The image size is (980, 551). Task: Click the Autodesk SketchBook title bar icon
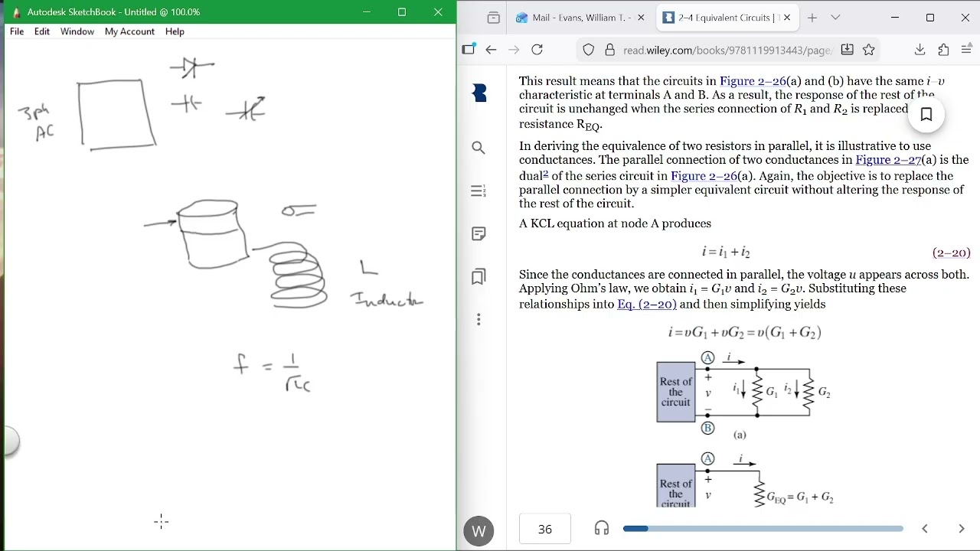tap(16, 12)
